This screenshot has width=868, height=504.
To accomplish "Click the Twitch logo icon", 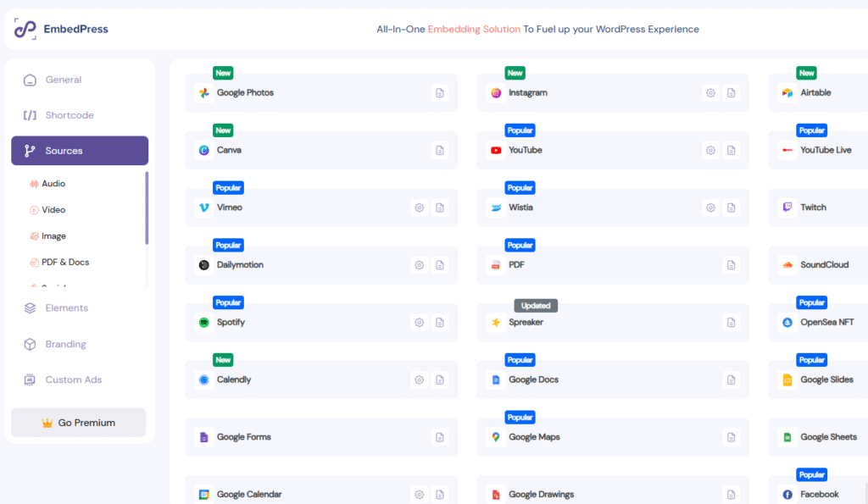I will click(x=787, y=208).
